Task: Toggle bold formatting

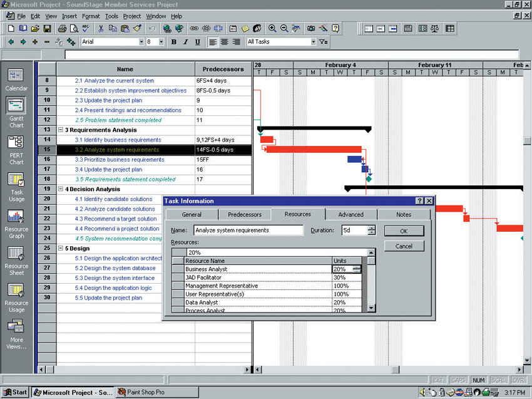Action: [x=174, y=42]
